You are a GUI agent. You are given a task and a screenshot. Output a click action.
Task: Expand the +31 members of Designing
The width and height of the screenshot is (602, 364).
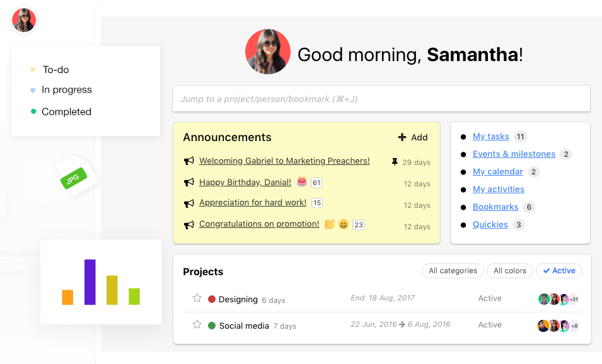574,299
